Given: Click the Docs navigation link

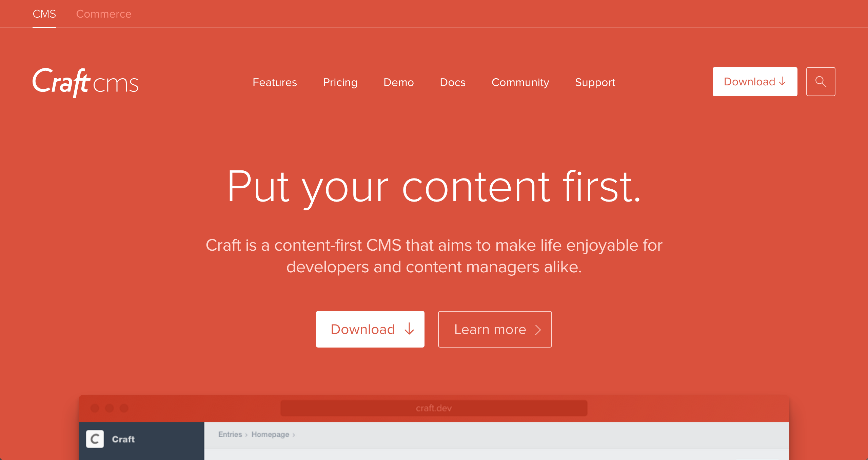Looking at the screenshot, I should [453, 82].
